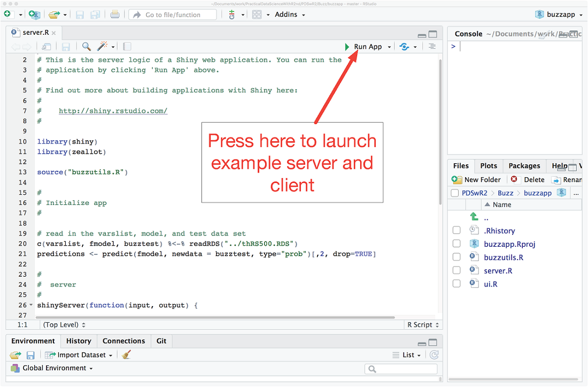
Task: Click the Create Project icon
Action: coord(35,14)
